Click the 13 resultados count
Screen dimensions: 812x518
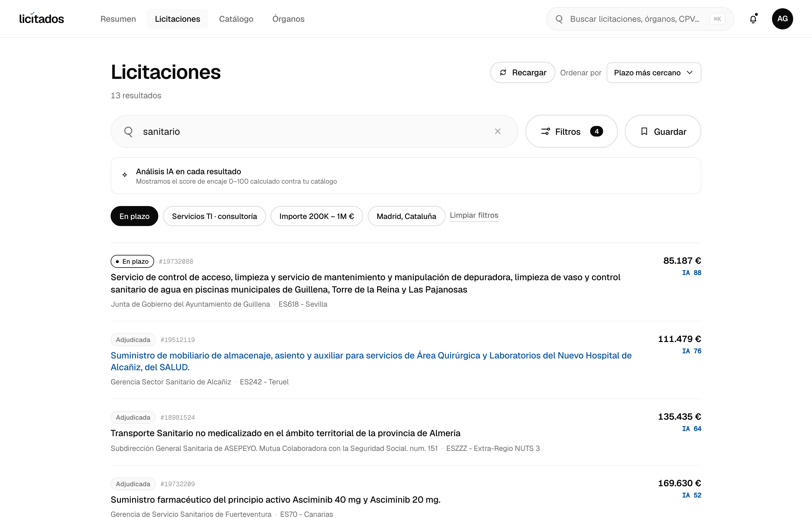pyautogui.click(x=136, y=95)
